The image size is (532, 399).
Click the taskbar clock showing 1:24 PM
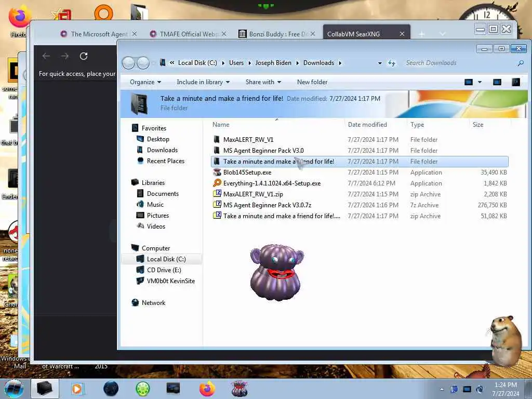point(506,389)
